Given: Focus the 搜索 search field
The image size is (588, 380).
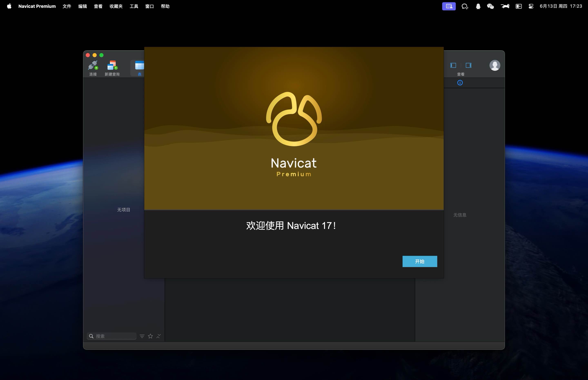Looking at the screenshot, I should point(111,336).
